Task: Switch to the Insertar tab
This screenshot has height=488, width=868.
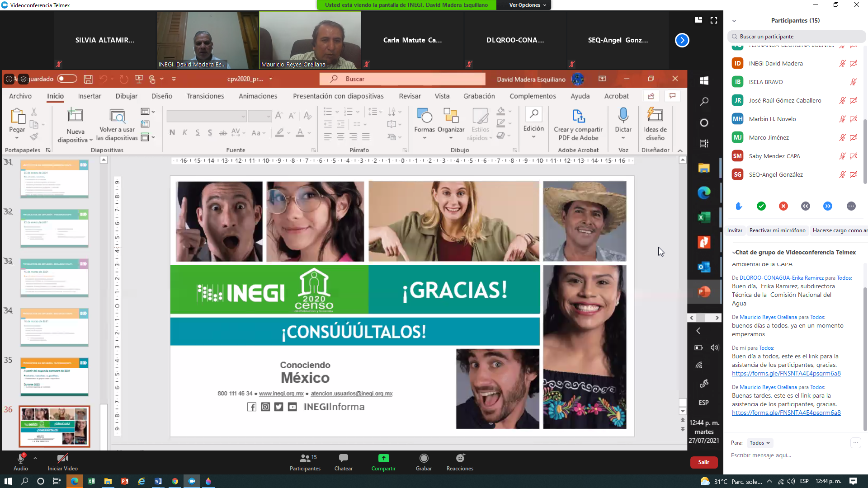Action: tap(90, 96)
